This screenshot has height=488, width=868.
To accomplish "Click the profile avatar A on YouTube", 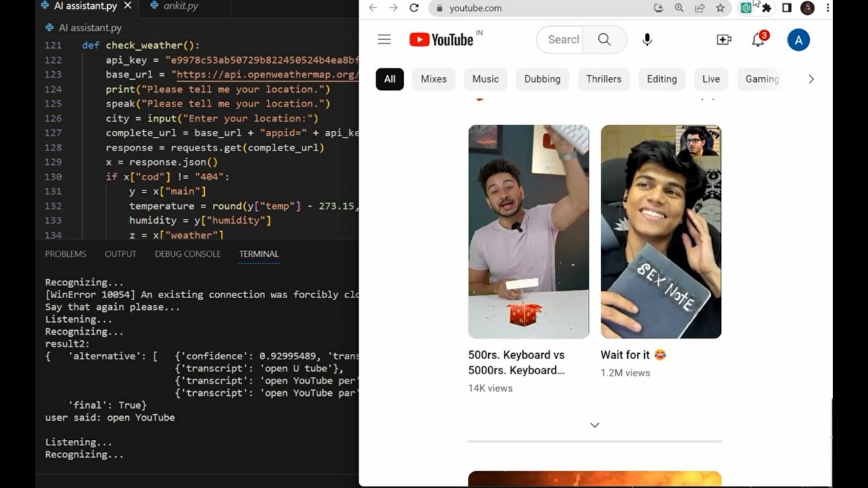I will tap(798, 39).
